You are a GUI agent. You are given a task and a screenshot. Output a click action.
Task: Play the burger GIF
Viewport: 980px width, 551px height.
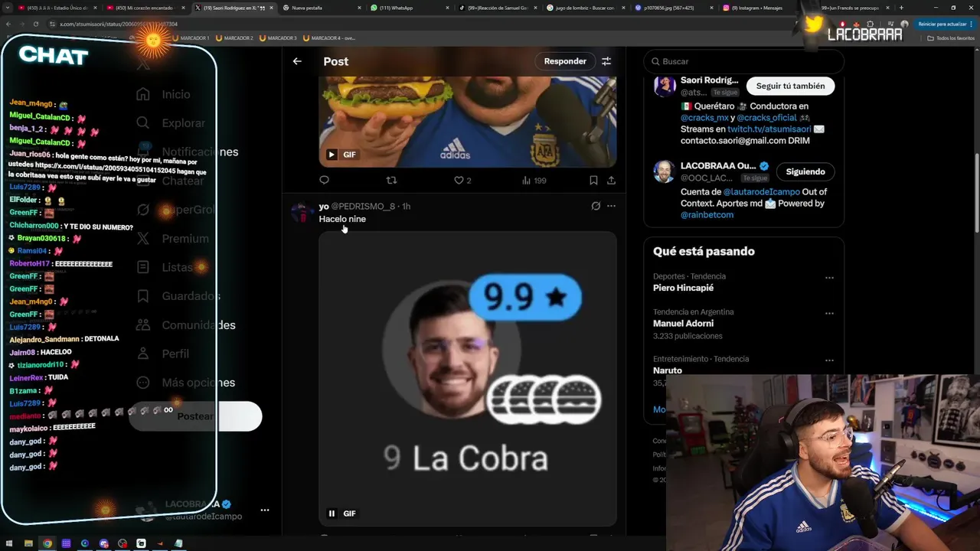[x=332, y=155]
